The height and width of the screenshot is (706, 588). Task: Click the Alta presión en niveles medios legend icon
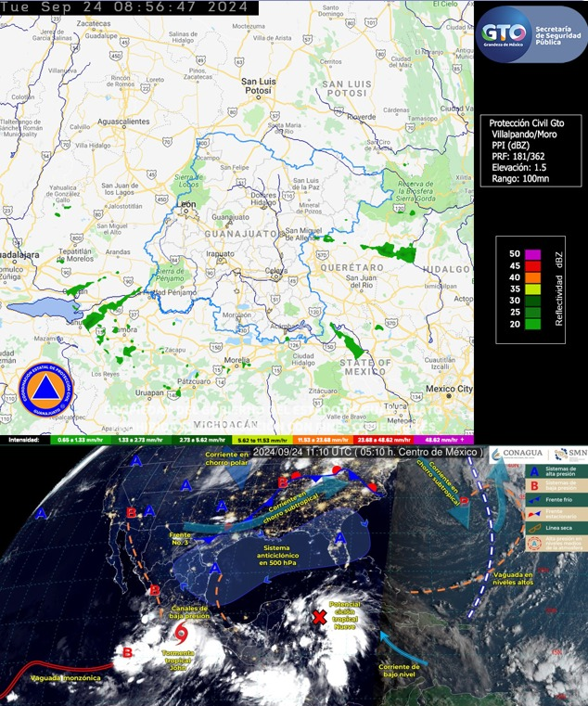point(534,543)
